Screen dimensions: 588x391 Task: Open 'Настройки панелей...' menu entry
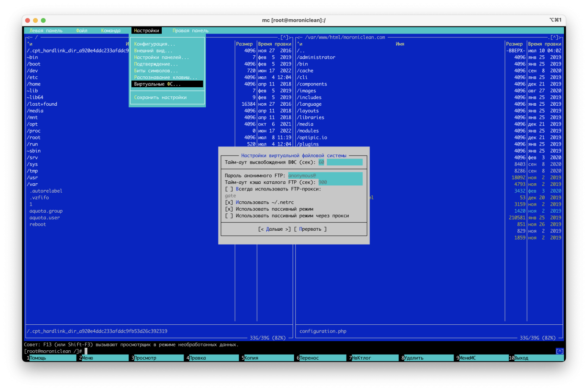167,57
